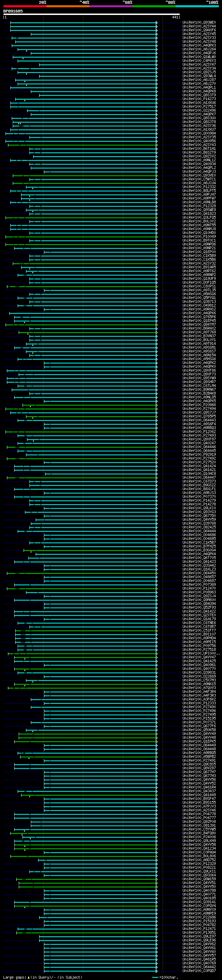Select hit UniRef100_B4FQ80
The height and width of the screenshot is (980, 222).
click(199, 833)
